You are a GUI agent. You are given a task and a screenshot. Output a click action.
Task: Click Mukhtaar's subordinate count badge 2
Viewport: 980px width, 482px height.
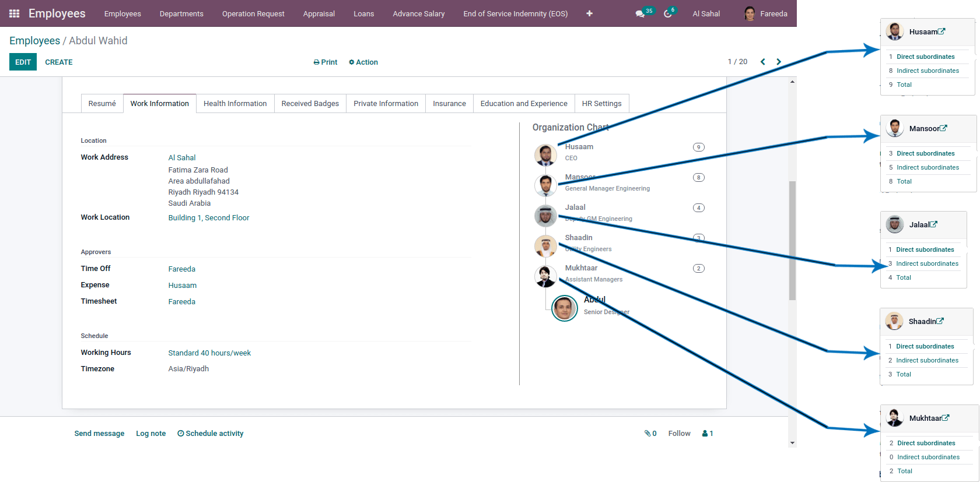[698, 268]
